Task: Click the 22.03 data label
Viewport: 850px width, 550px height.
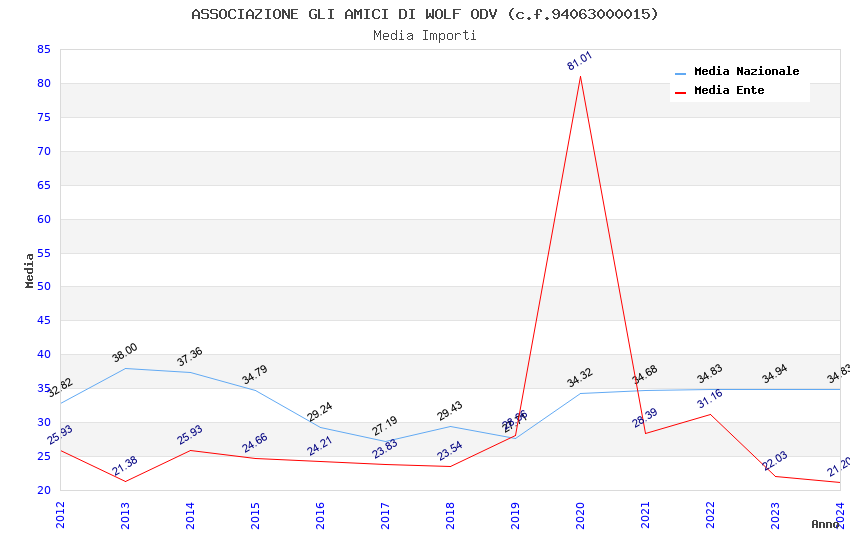Action: 775,461
